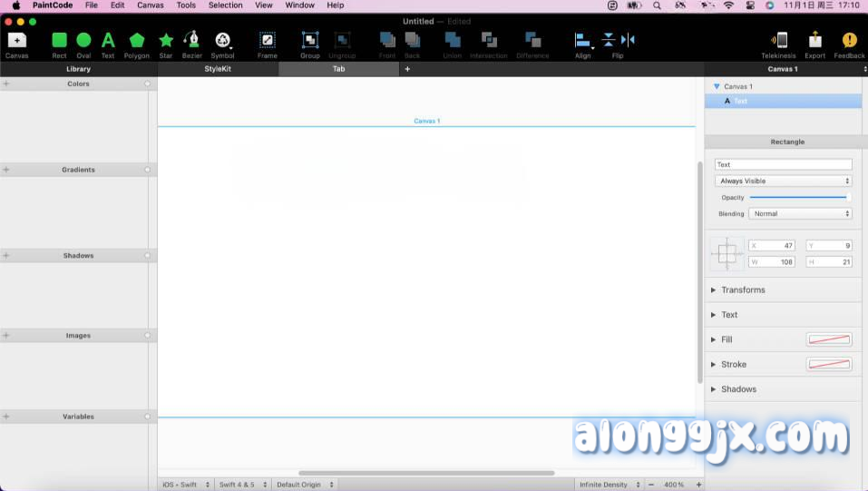Expand the Shadows disclosure triangle

click(x=714, y=389)
